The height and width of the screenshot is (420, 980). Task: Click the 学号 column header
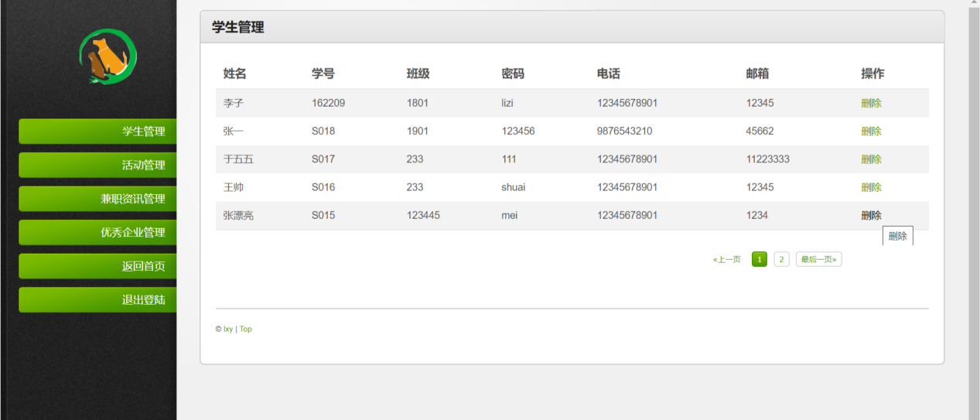click(323, 74)
